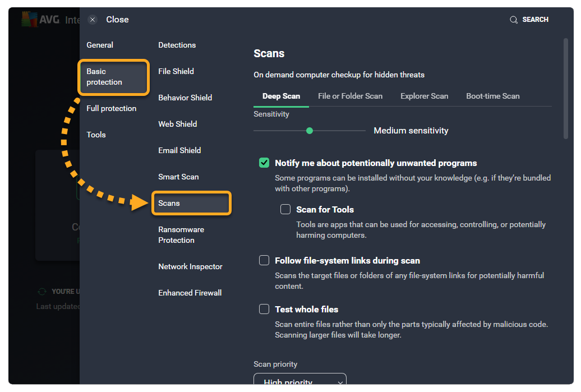
Task: Click the search magnifier icon
Action: point(513,20)
